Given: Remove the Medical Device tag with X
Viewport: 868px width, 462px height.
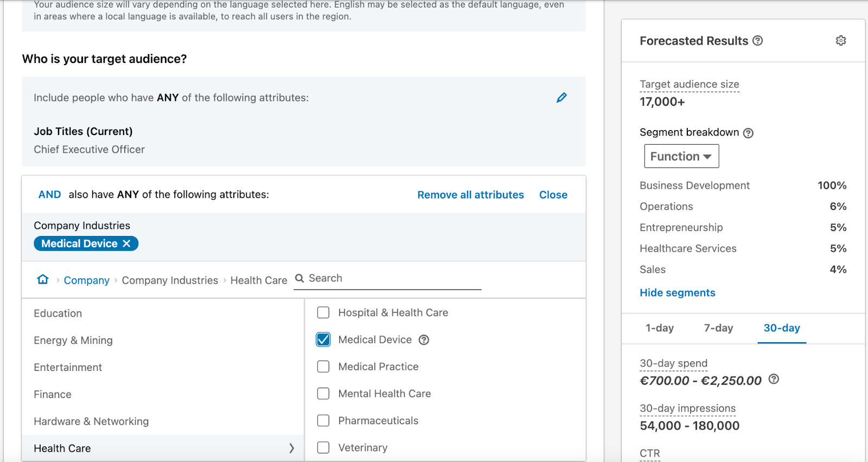Looking at the screenshot, I should tap(126, 243).
